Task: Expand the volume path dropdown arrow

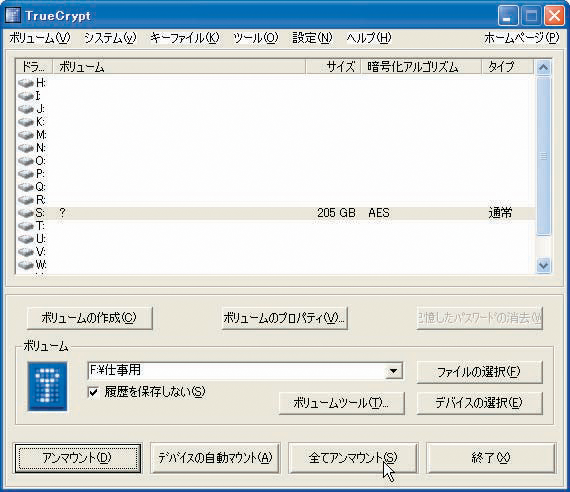Action: [393, 371]
